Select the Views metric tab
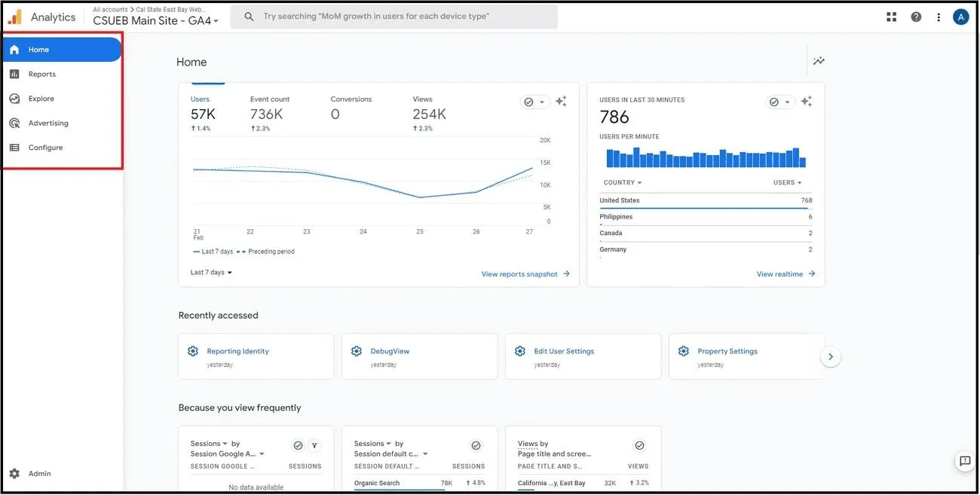Image resolution: width=980 pixels, height=495 pixels. coord(430,114)
